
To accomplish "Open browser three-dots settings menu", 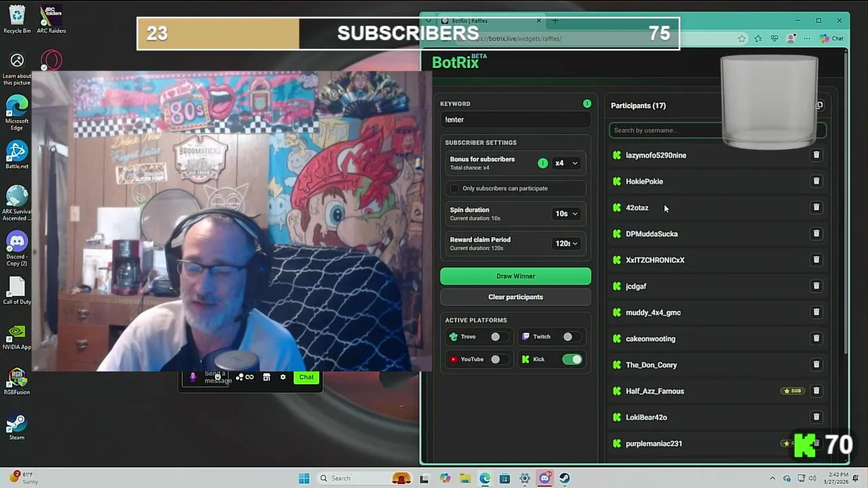I will [807, 39].
